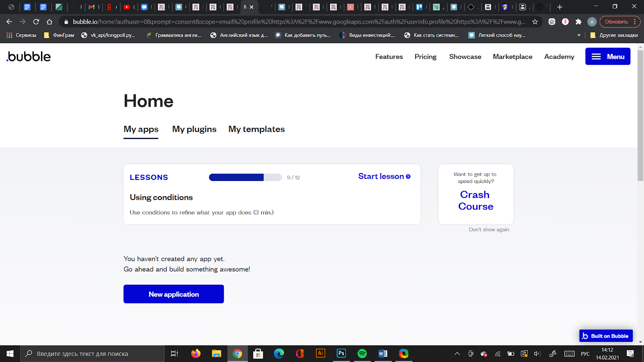Screen dimensions: 644x362
Task: Open the vk_api/longpoll.py bookmark
Action: (x=108, y=35)
